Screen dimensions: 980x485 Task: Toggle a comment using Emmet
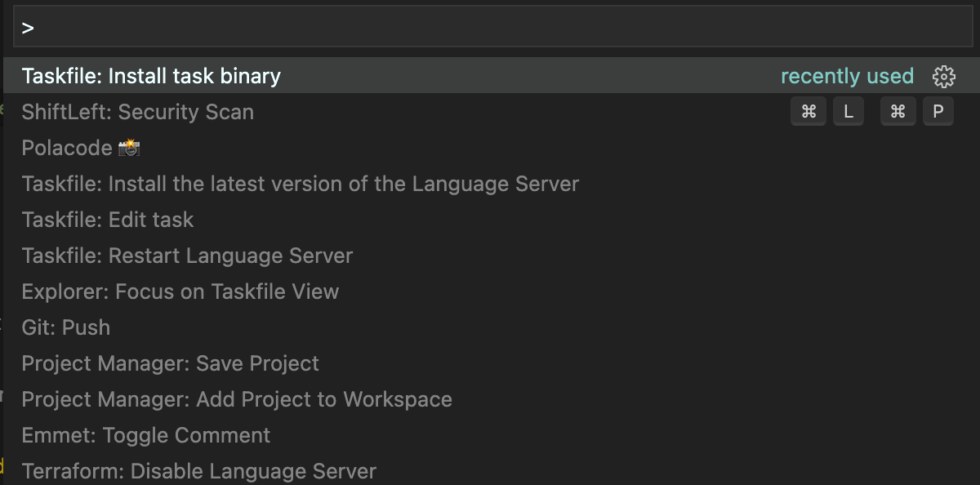pos(145,435)
